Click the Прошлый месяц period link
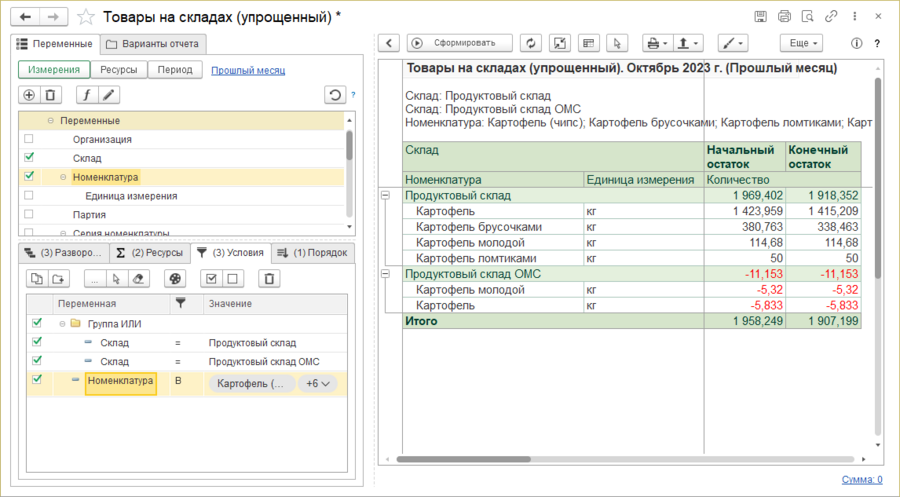This screenshot has height=497, width=900. click(248, 70)
